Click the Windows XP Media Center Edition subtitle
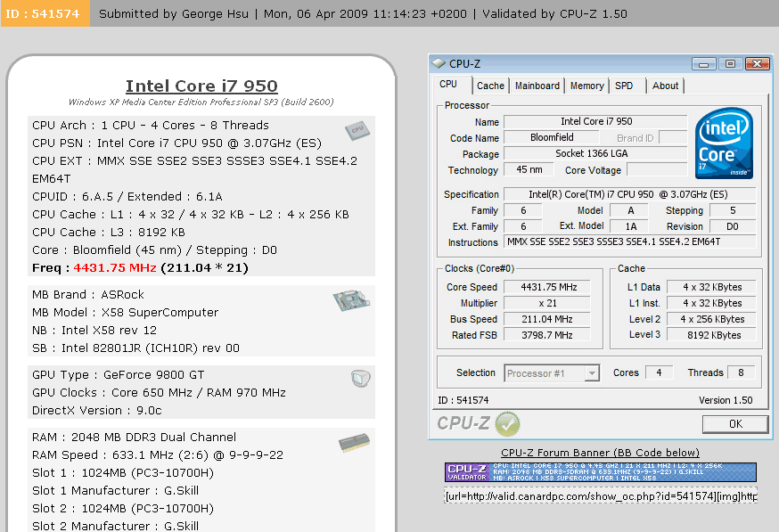This screenshot has width=779, height=532. coord(201,102)
